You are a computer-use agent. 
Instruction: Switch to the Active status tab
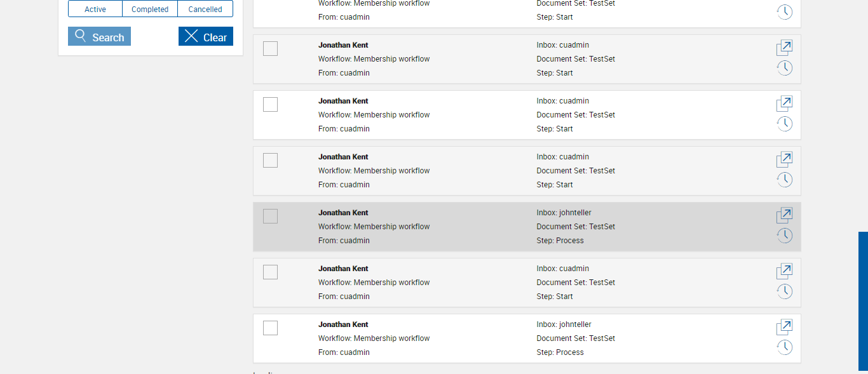pos(95,9)
